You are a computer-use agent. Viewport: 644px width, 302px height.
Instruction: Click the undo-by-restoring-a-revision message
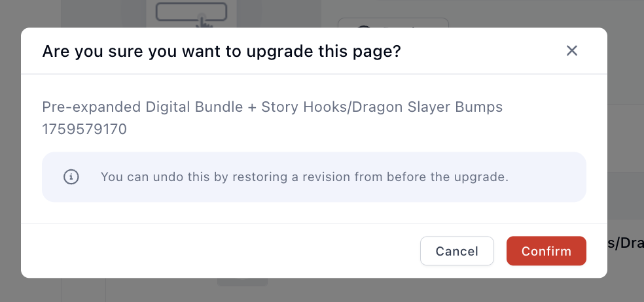click(304, 176)
